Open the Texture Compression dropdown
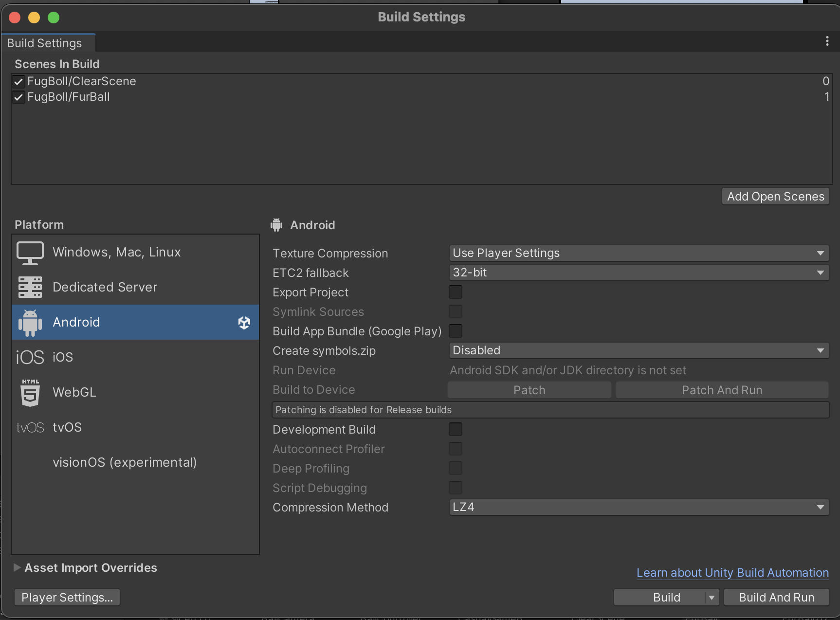Viewport: 840px width, 620px height. pos(639,253)
